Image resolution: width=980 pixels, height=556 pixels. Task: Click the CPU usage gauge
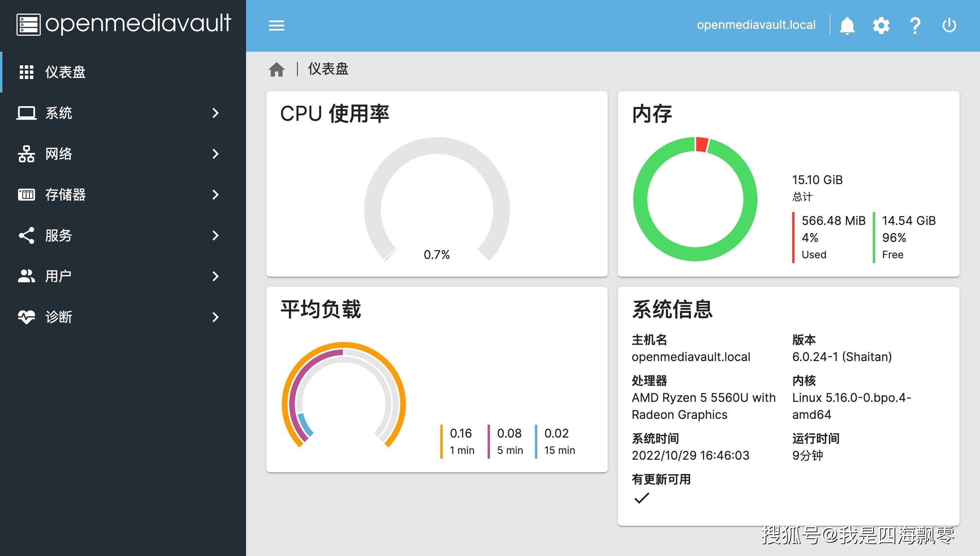coord(437,199)
